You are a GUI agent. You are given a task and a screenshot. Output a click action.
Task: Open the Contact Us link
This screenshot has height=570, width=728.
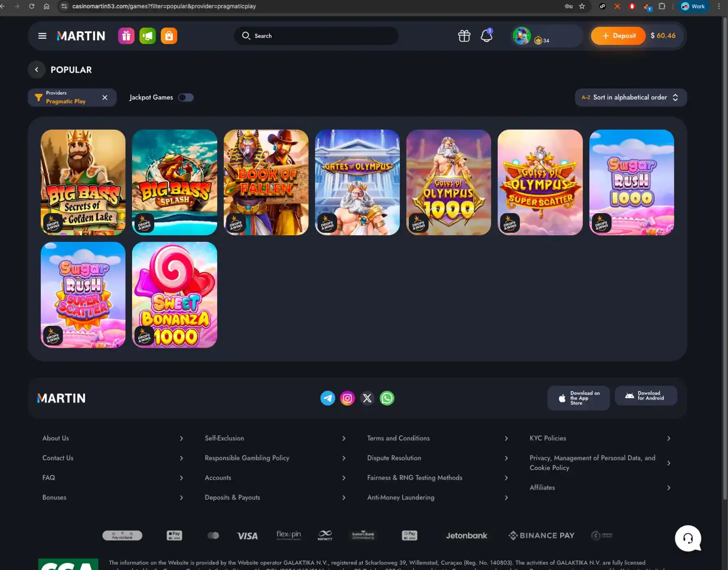pos(58,458)
